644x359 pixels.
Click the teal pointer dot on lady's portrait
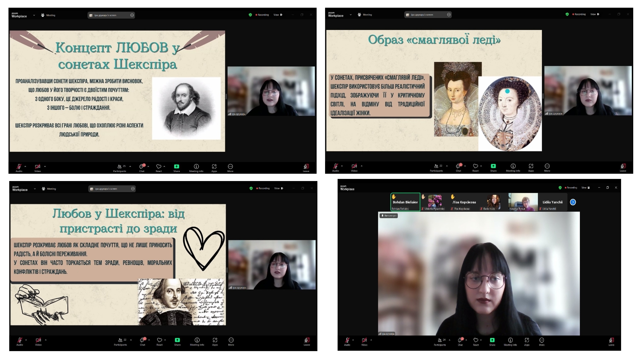pos(507,91)
